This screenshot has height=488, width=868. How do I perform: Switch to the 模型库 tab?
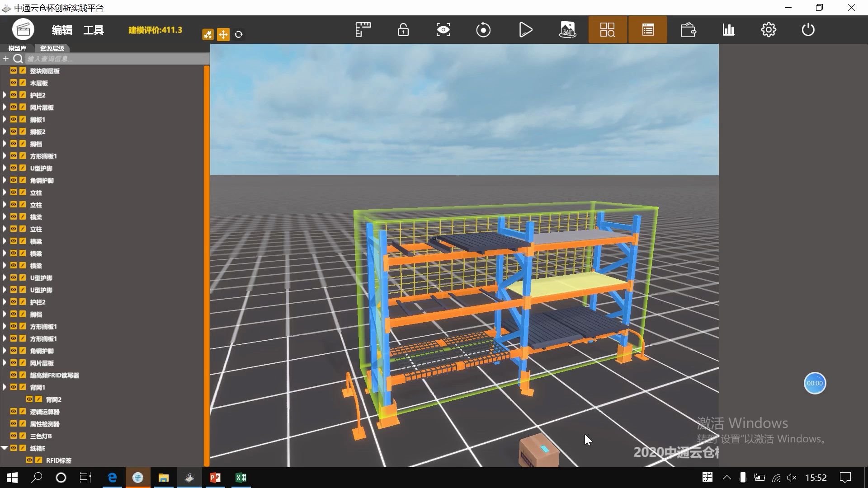[x=17, y=48]
